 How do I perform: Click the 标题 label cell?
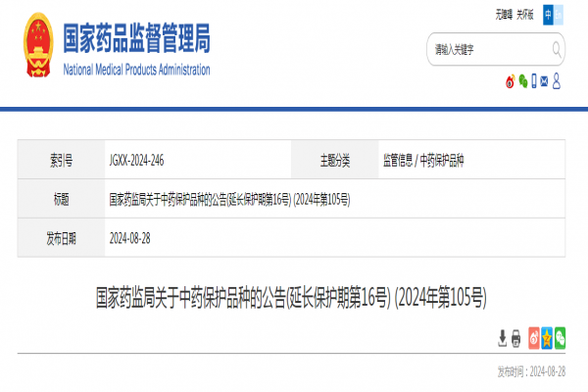(61, 199)
